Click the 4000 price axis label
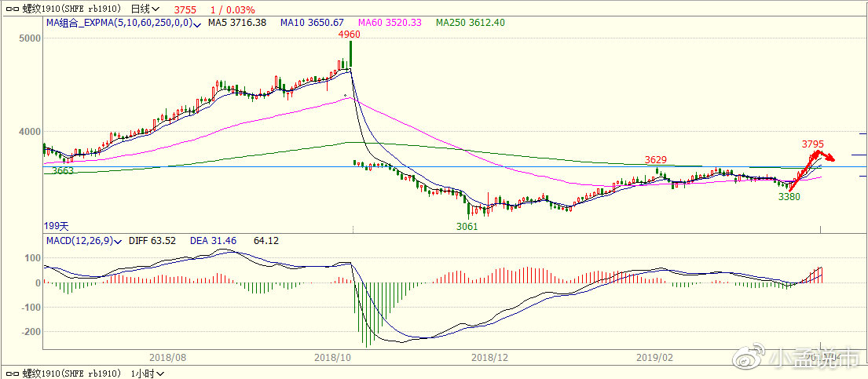The image size is (868, 379). 29,132
